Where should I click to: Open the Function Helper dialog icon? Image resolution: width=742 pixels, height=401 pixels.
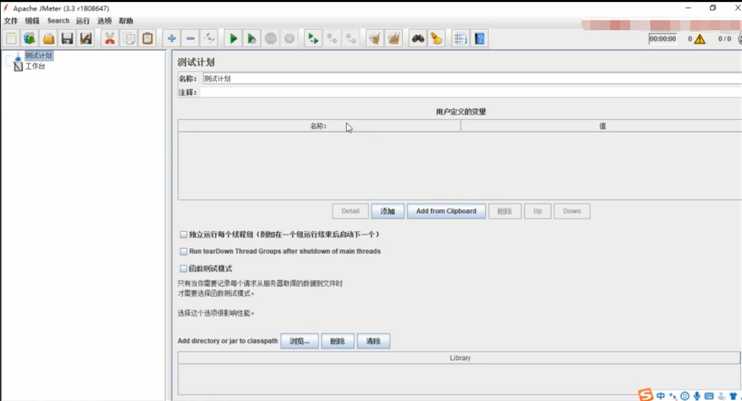[460, 38]
